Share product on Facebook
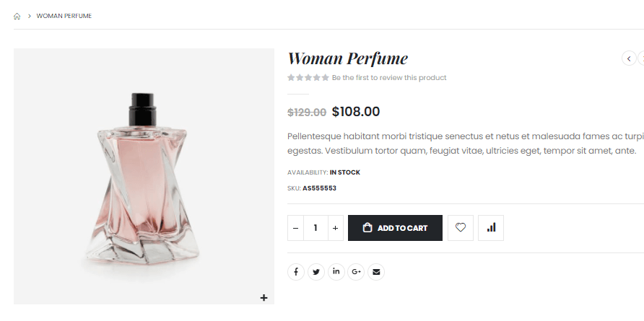Screen dimensions: 644x321 tap(296, 272)
